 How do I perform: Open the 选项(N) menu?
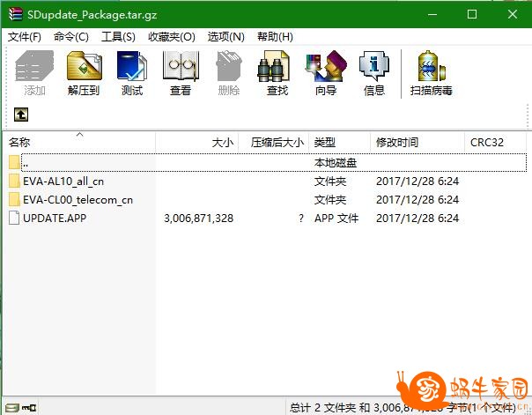click(x=226, y=37)
